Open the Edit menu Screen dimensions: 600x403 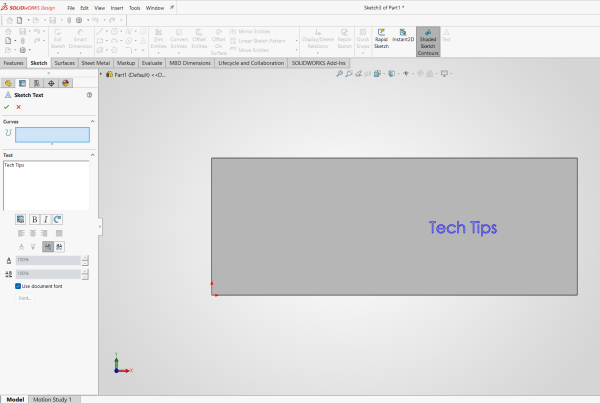pyautogui.click(x=85, y=8)
